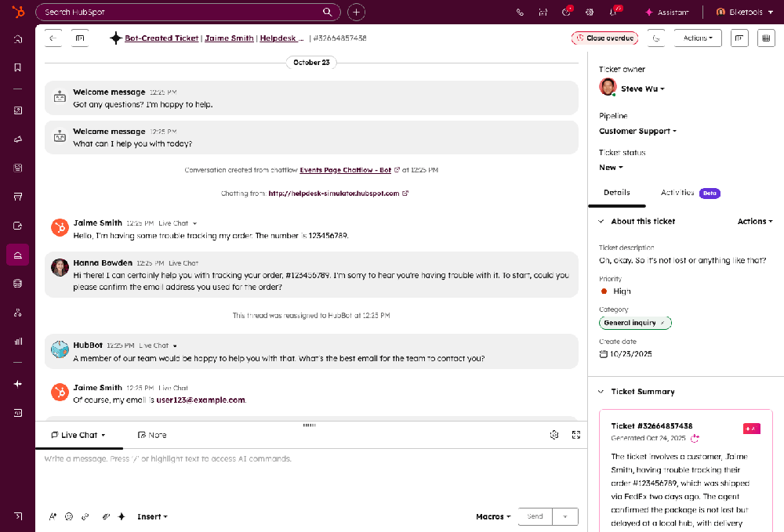Open the Macros dropdown
The width and height of the screenshot is (784, 532).
tap(493, 516)
